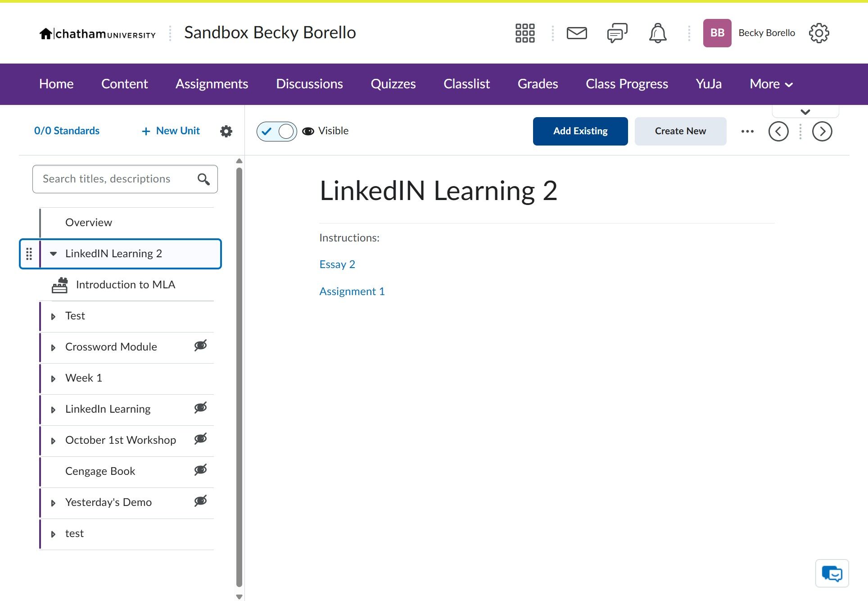Open the update alerts bell icon

click(657, 33)
